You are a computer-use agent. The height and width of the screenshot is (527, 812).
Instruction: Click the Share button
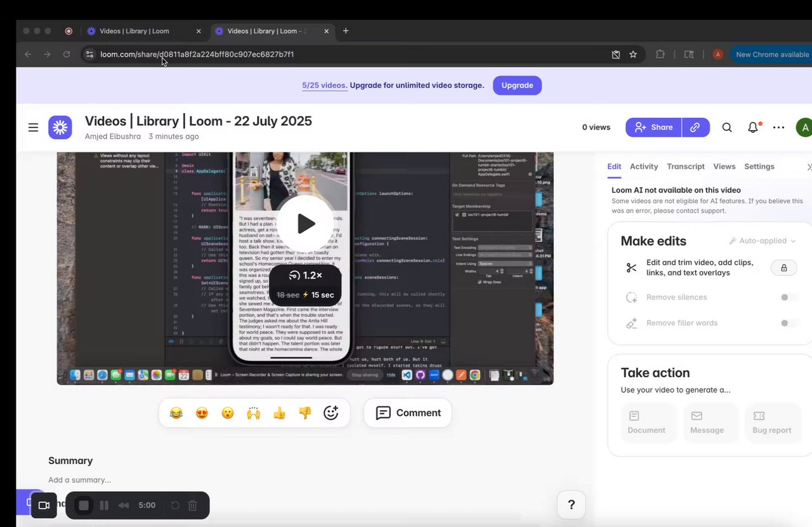(653, 128)
